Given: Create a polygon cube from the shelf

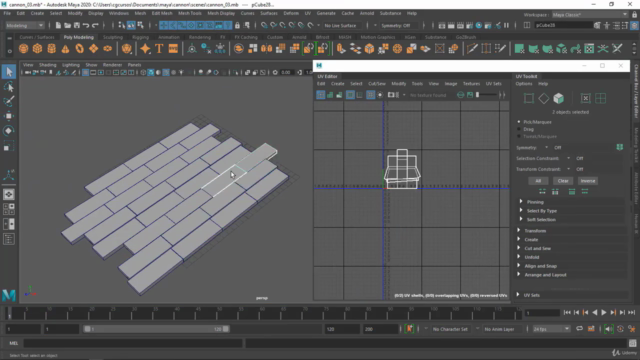Looking at the screenshot, I should pyautogui.click(x=38, y=49).
